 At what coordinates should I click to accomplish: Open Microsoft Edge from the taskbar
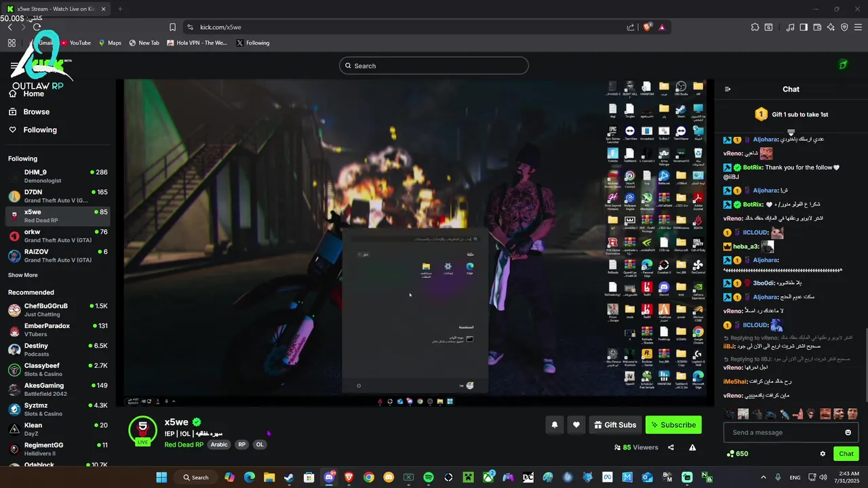(x=249, y=478)
